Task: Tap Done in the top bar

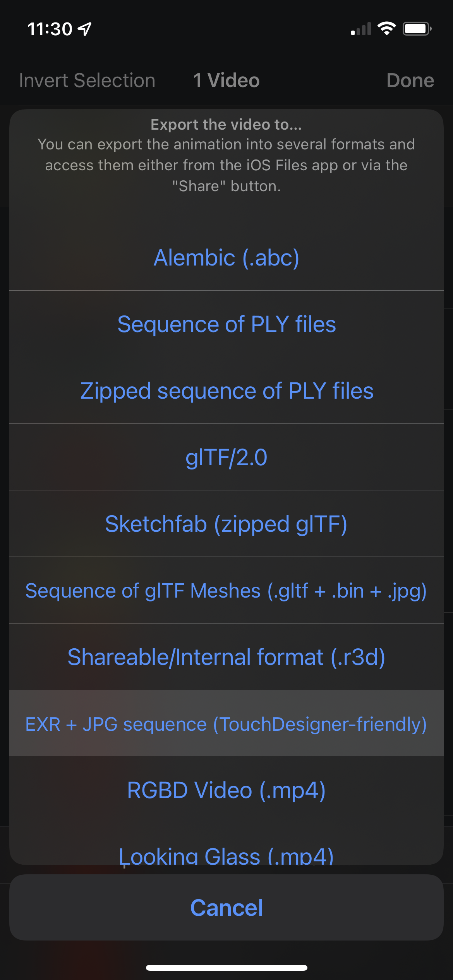Action: pos(410,81)
